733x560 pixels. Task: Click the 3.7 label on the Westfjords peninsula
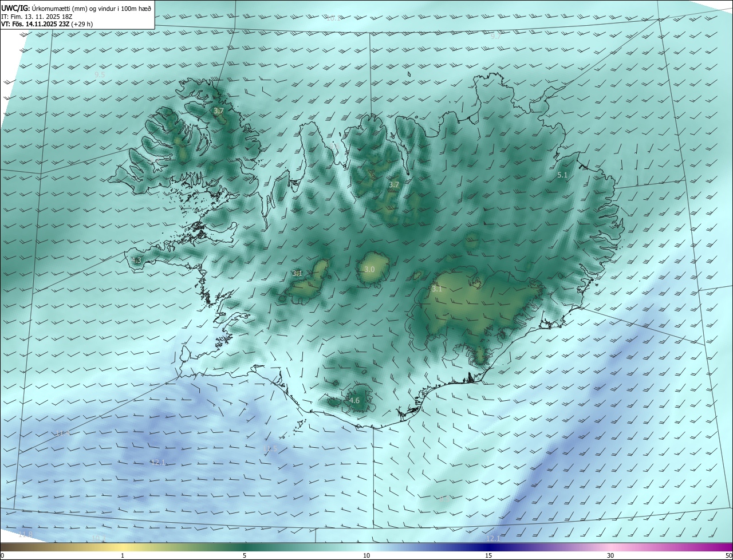218,111
